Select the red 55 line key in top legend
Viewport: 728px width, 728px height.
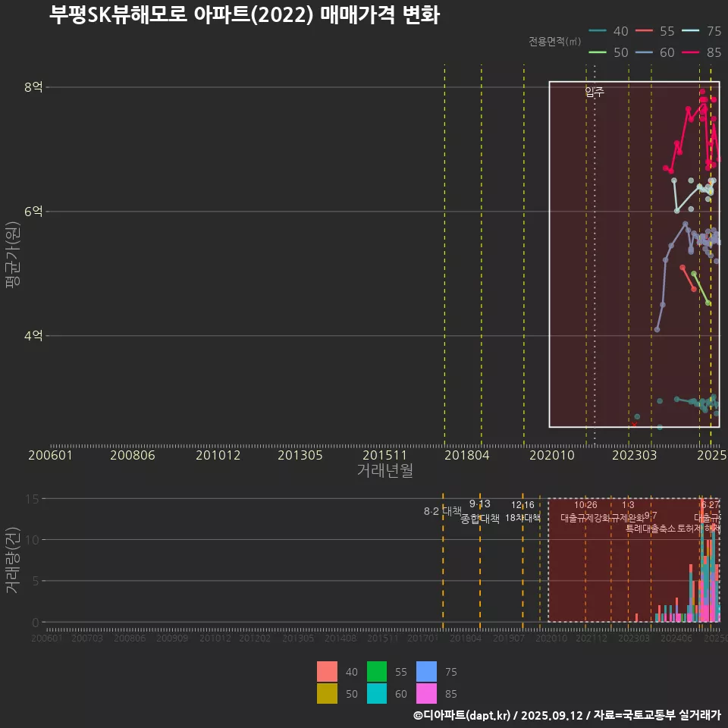[x=644, y=31]
